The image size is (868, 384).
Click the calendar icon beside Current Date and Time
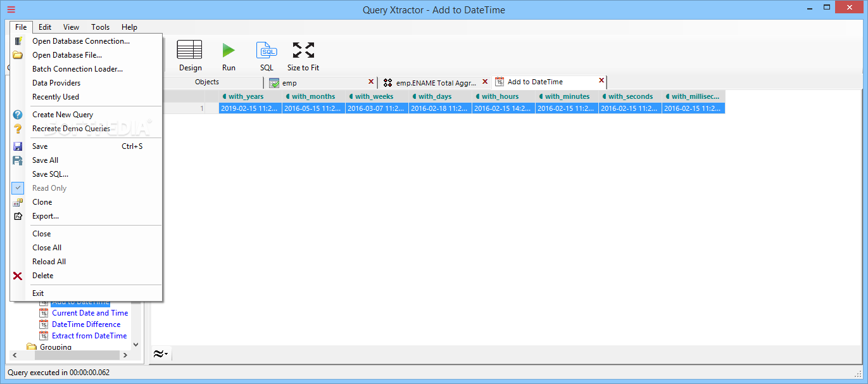pos(44,313)
